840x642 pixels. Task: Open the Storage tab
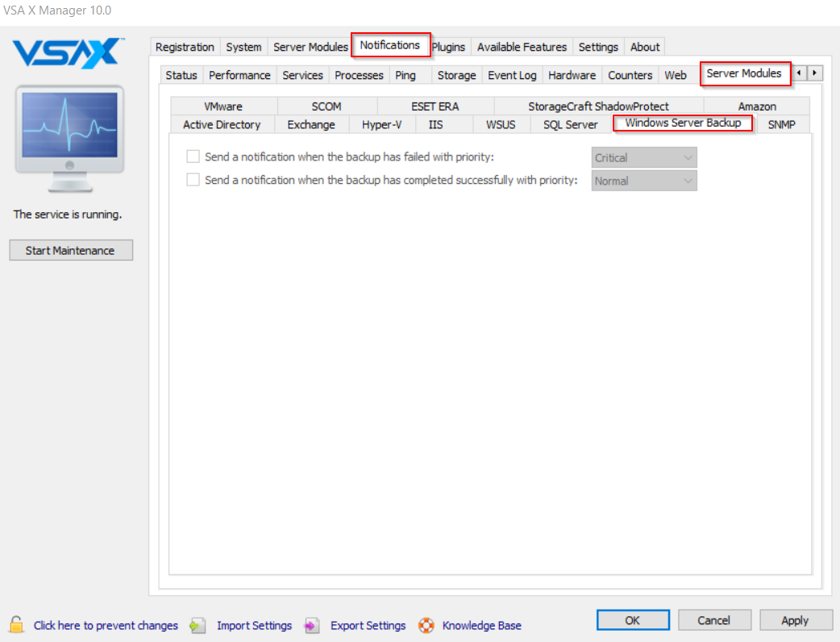(x=457, y=76)
